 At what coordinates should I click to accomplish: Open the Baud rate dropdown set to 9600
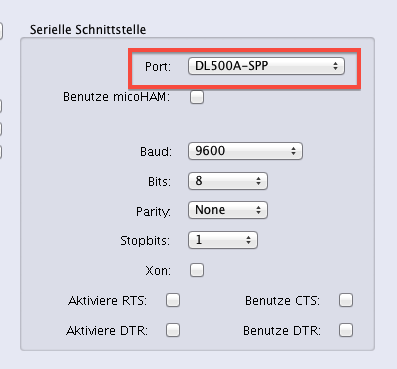(x=245, y=151)
